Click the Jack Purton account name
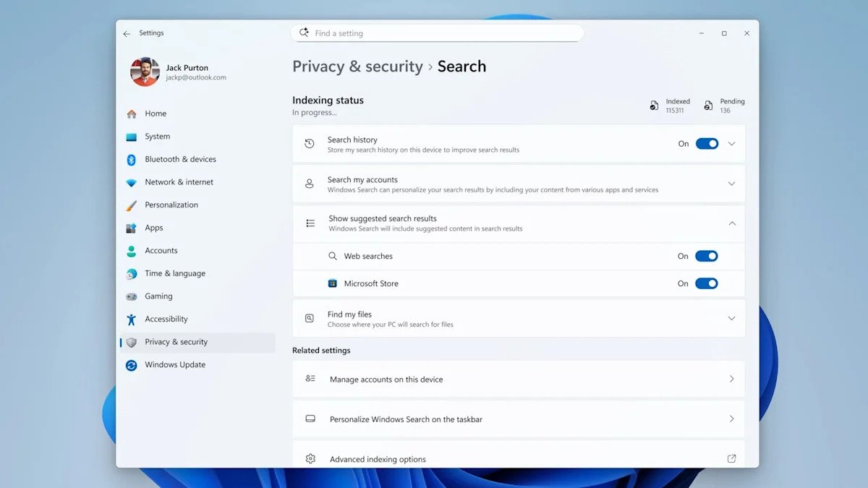The image size is (868, 488). [x=187, y=68]
